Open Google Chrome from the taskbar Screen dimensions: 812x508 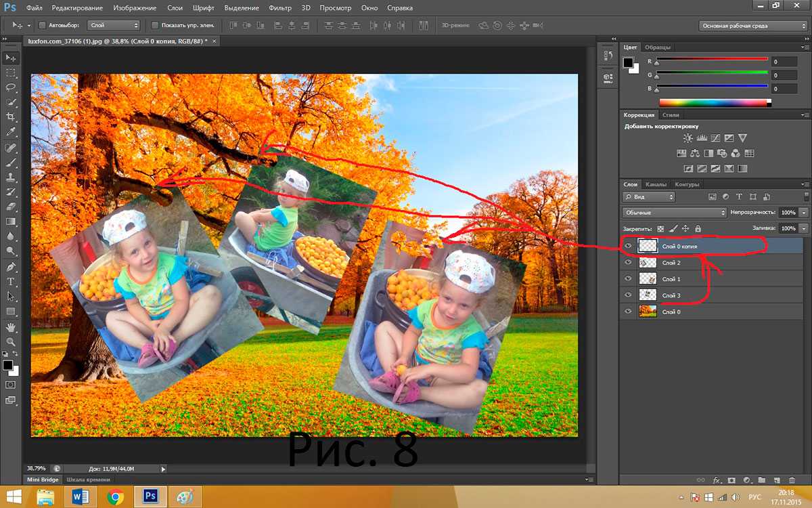tap(116, 497)
